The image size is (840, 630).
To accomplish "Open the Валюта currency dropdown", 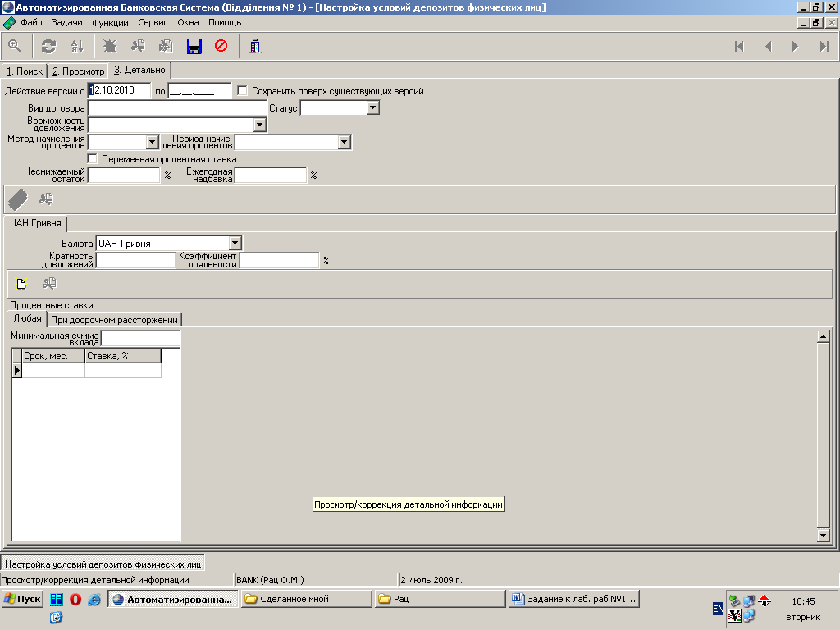I will [235, 243].
